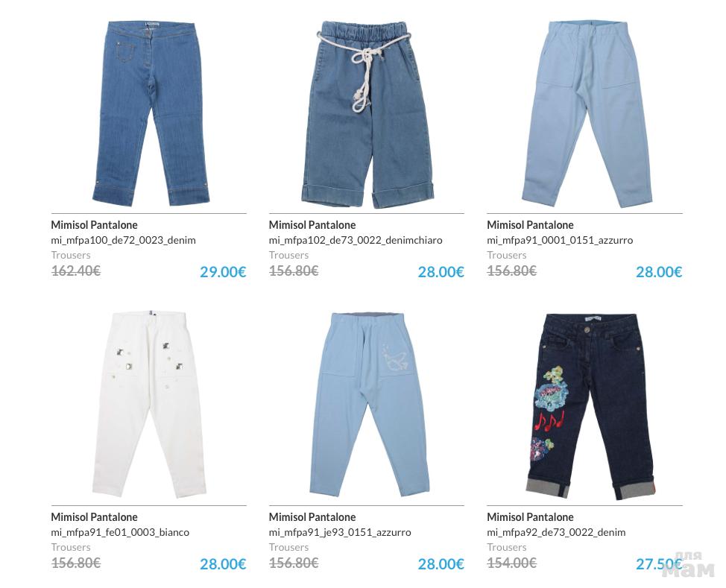Open the dark denim embroidered jeans image
Screen dimensions: 726x588
pyautogui.click(x=591, y=406)
